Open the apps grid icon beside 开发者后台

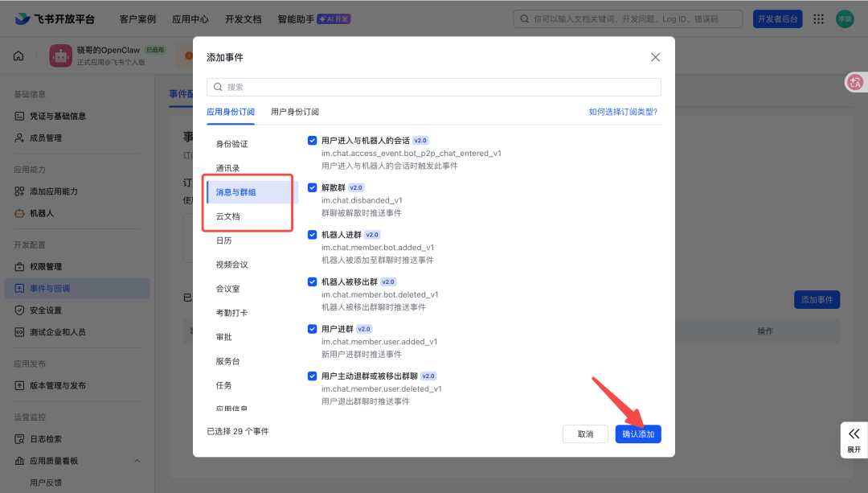point(818,18)
